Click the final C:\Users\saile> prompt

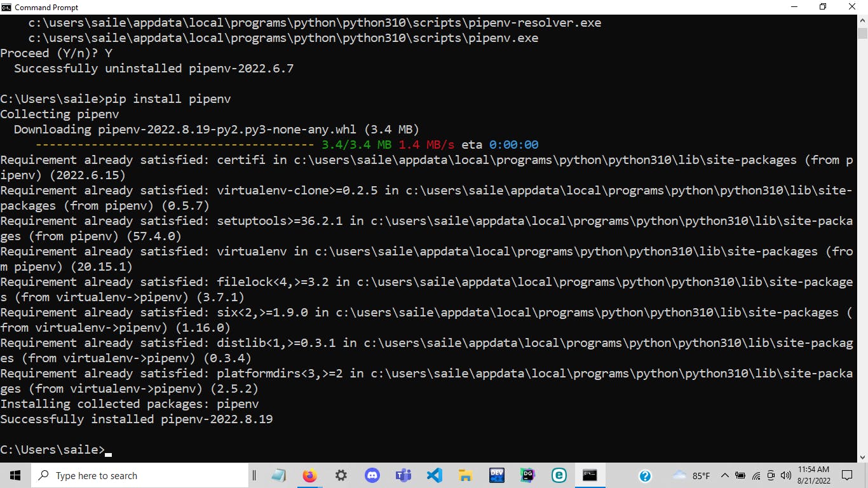(x=52, y=450)
